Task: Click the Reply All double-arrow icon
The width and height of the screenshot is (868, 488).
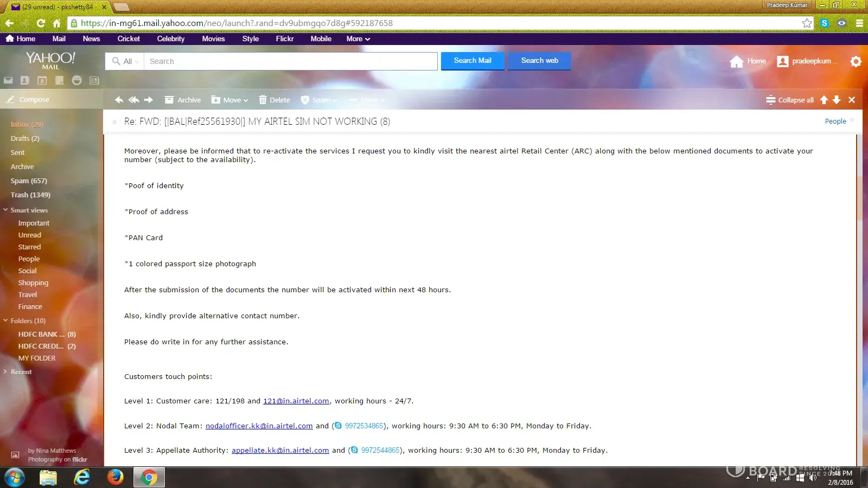Action: (x=133, y=100)
